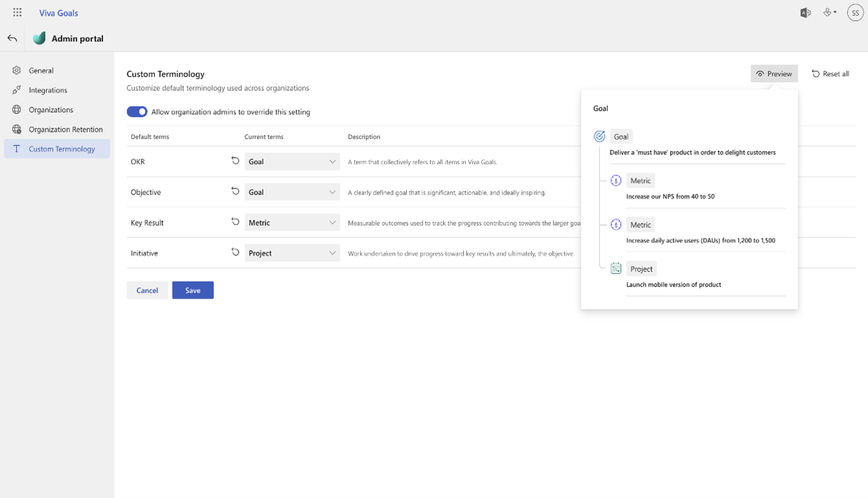Reset the Objective term to default
Viewport: 868px width, 498px height.
(235, 191)
